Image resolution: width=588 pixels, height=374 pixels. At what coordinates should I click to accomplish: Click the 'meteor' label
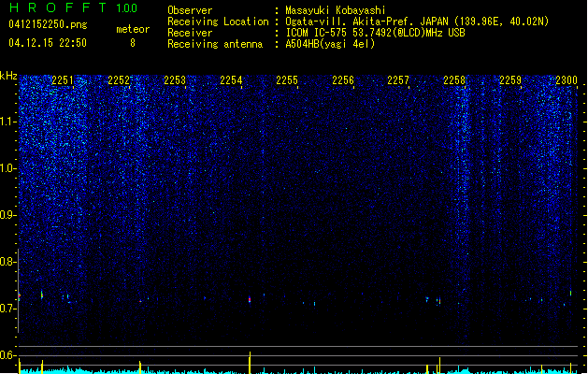(133, 29)
